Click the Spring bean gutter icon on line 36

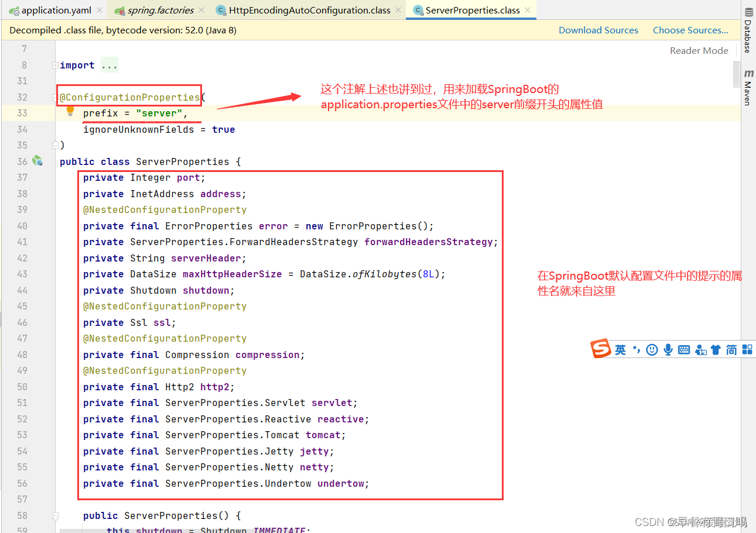pyautogui.click(x=37, y=161)
